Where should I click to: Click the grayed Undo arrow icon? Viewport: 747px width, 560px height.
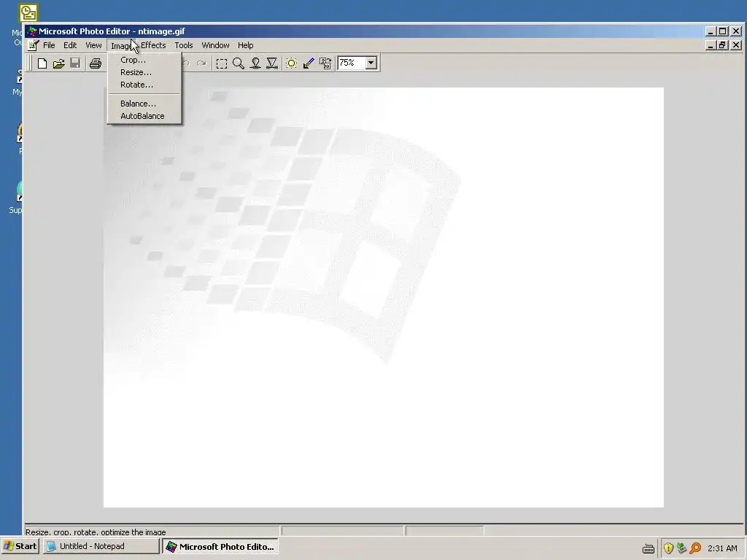[186, 63]
